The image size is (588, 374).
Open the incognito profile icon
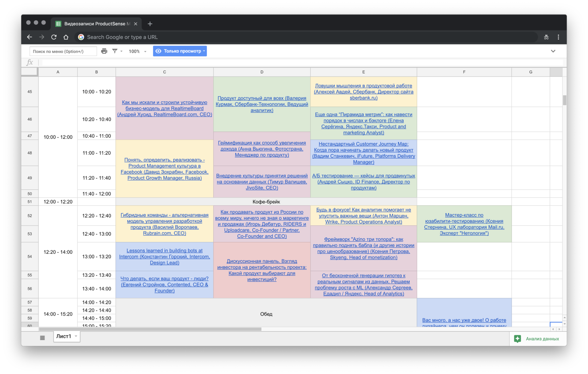tap(546, 37)
